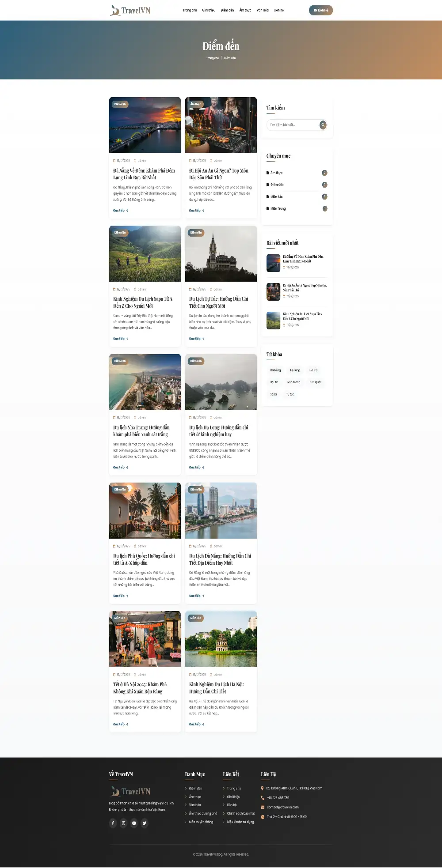Click Đọc tiếp on the Sapa article
This screenshot has height=868, width=442.
coord(121,339)
